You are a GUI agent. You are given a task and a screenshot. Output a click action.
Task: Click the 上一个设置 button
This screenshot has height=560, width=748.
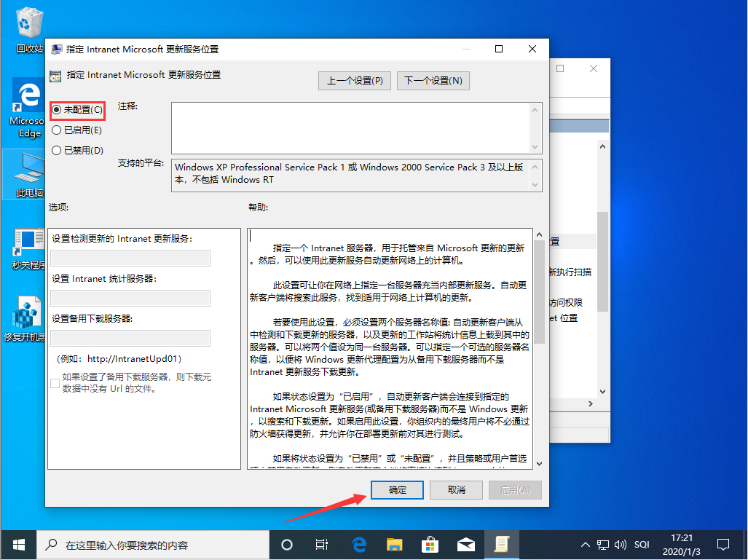point(355,80)
